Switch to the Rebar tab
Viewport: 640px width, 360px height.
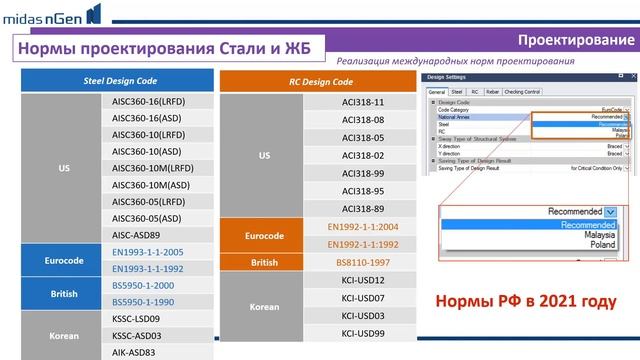493,92
